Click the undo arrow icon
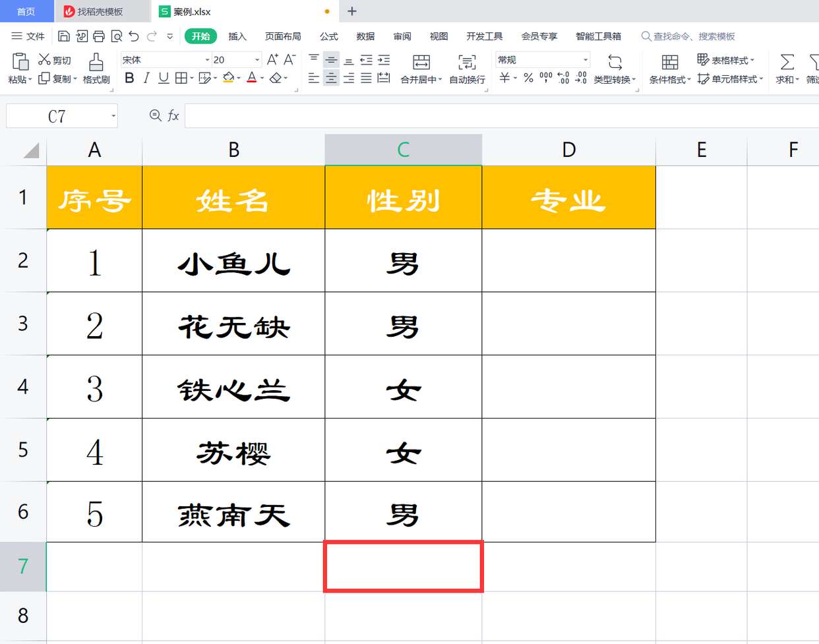Viewport: 819px width, 644px height. point(134,36)
